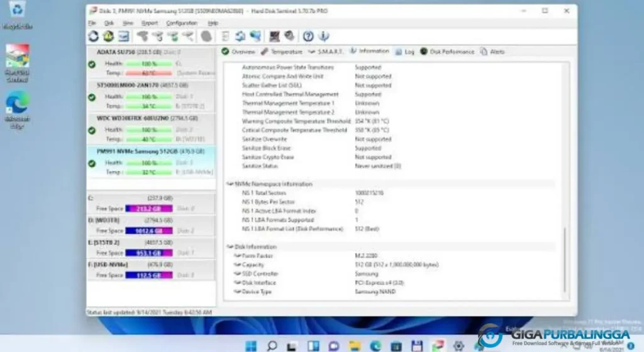
Task: Click the 'SSD Controller' row
Action: [390, 274]
